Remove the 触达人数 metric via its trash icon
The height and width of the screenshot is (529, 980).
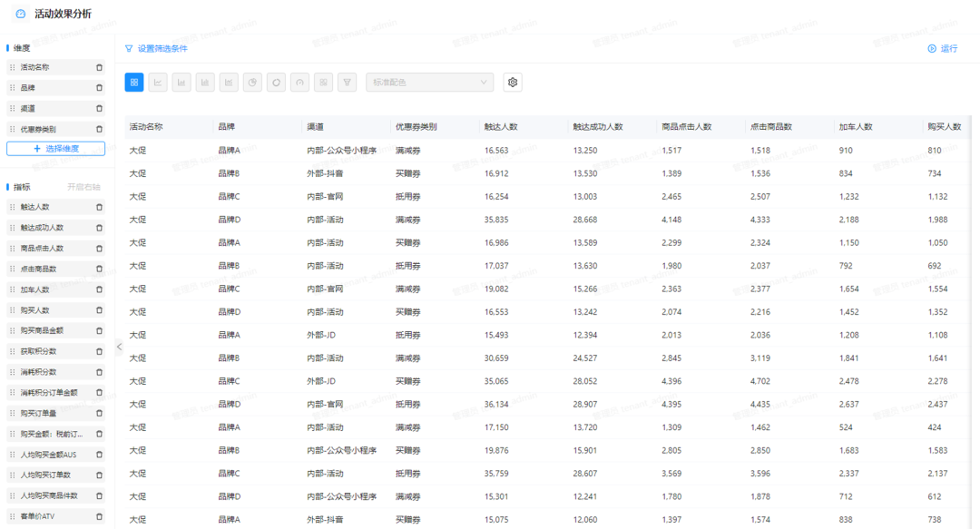pos(100,207)
